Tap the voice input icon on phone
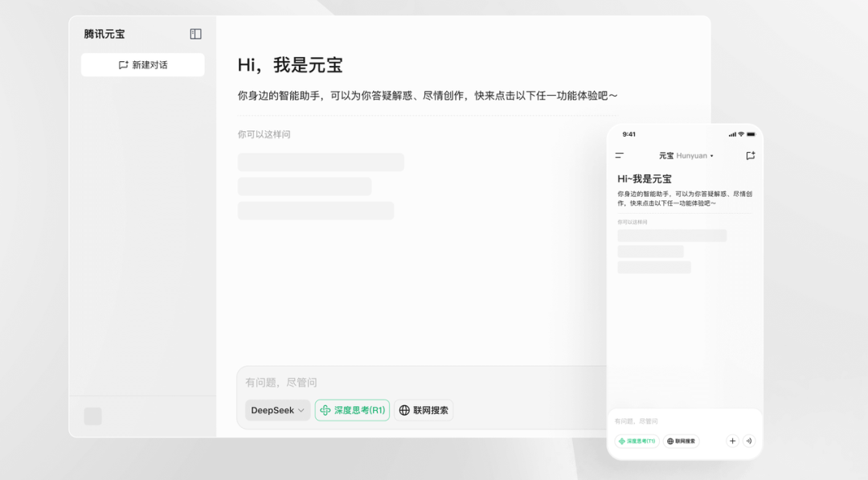This screenshot has width=868, height=480. [749, 441]
